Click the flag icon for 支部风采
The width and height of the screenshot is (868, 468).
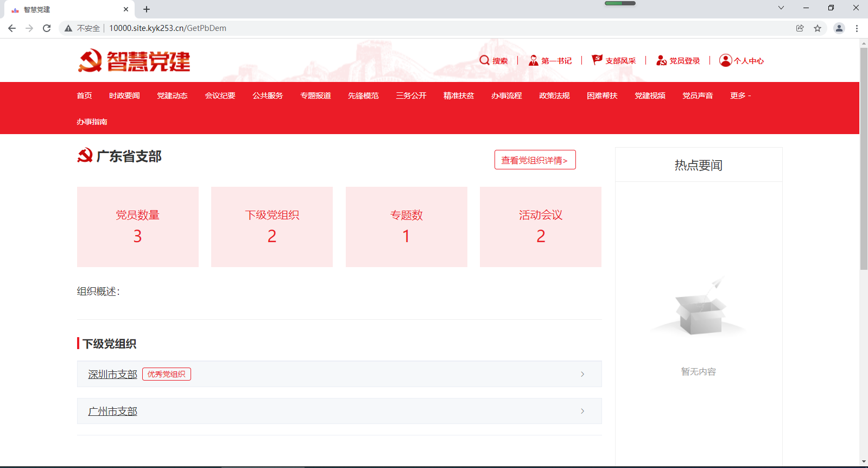click(597, 60)
